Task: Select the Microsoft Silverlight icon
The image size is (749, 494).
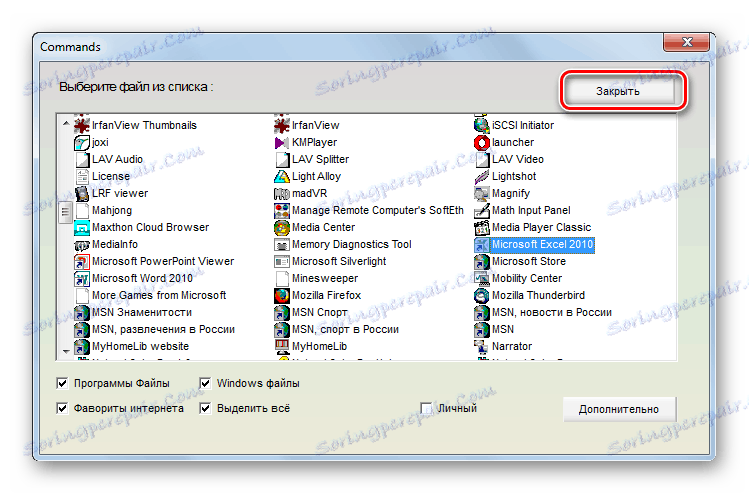Action: pyautogui.click(x=282, y=261)
